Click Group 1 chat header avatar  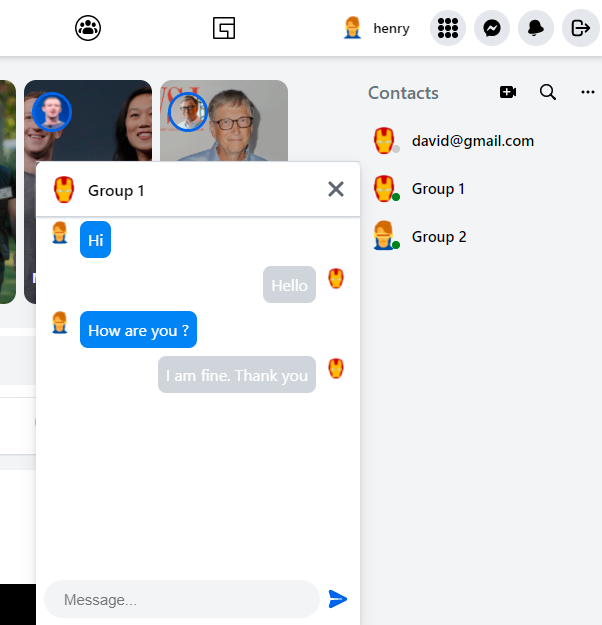coord(64,190)
